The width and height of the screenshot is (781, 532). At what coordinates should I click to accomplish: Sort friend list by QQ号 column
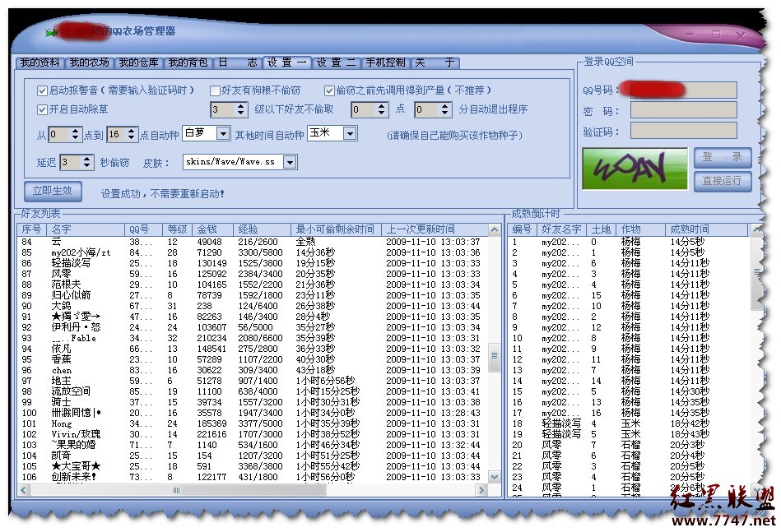pos(144,229)
